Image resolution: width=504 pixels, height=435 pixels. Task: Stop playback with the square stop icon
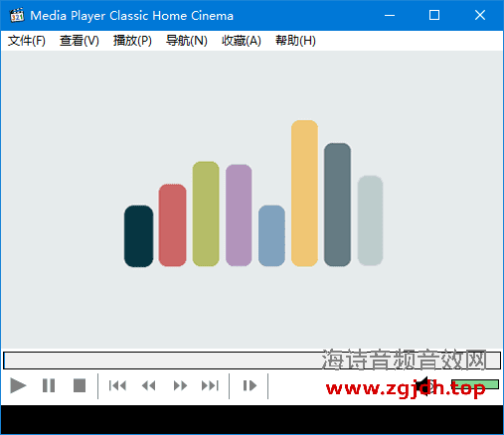click(x=80, y=385)
